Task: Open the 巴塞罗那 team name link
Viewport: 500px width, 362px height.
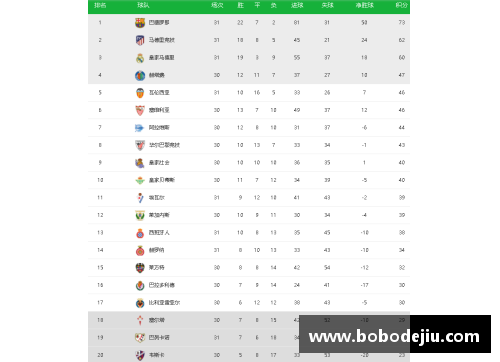Action: [159, 23]
